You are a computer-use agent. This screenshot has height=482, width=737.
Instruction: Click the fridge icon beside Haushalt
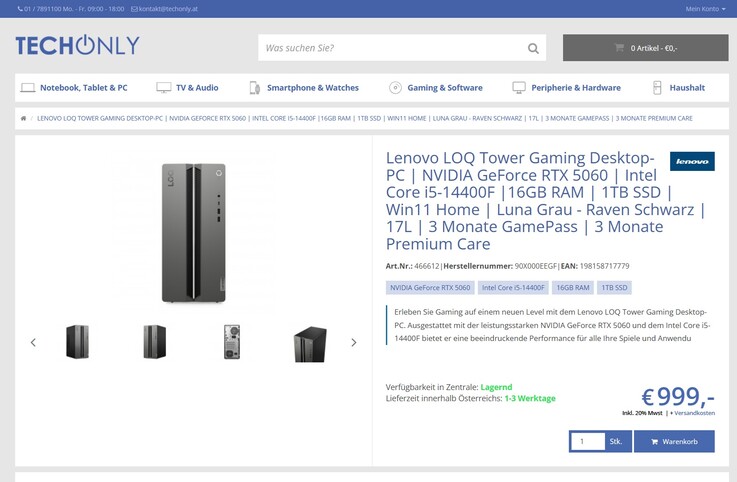coord(657,87)
